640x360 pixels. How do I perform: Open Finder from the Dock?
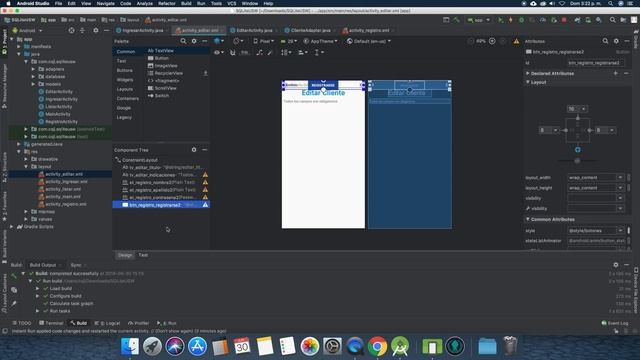click(x=130, y=347)
